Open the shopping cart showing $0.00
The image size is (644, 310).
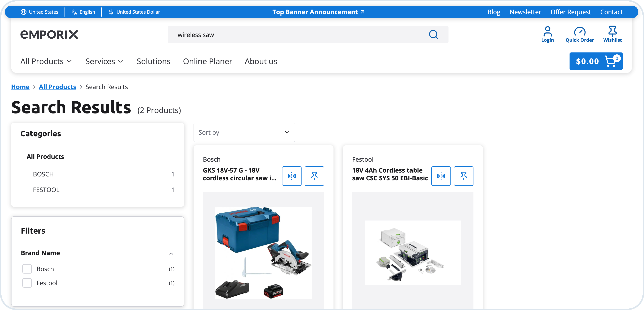[x=596, y=61]
